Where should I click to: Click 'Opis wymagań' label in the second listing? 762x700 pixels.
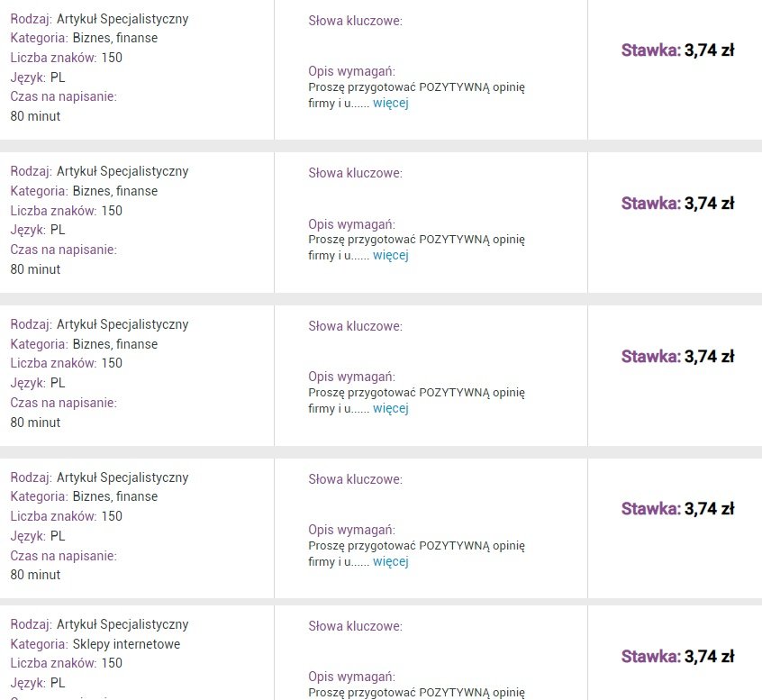pyautogui.click(x=352, y=224)
